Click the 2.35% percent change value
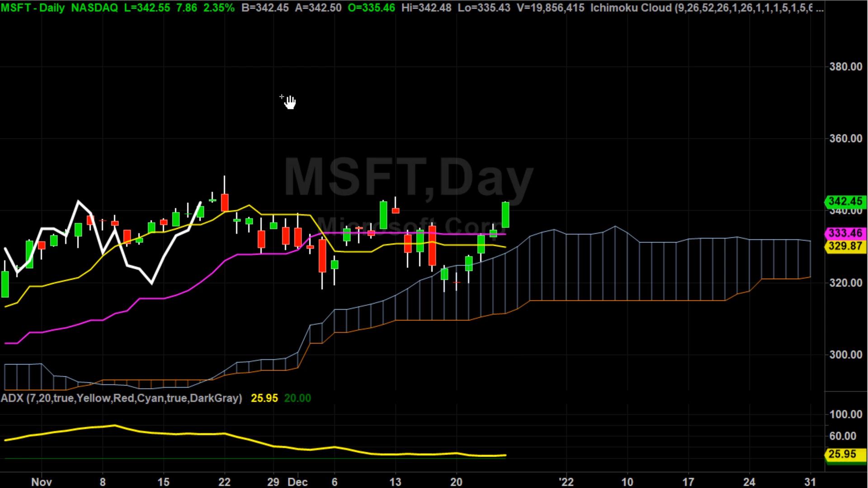 click(x=219, y=8)
